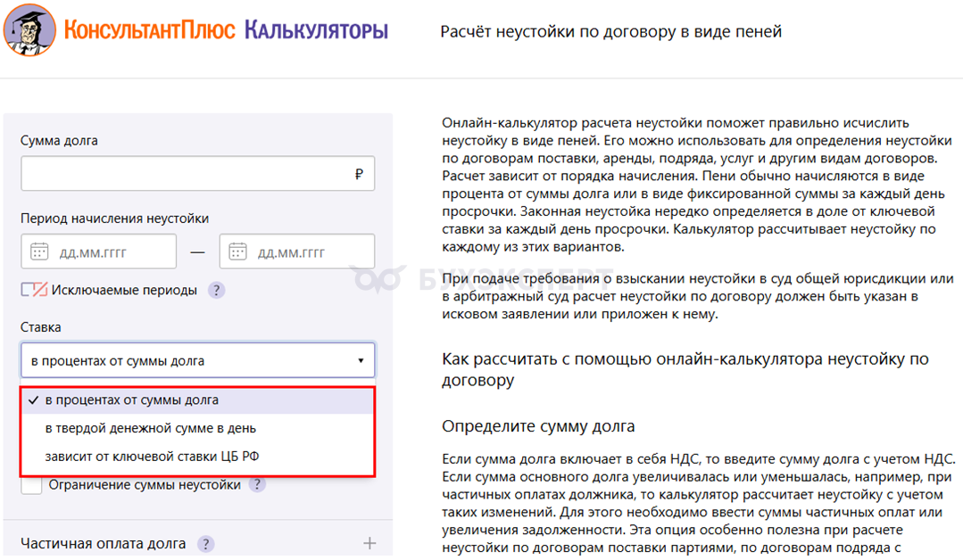Viewport: 963px width, 560px height.
Task: Open the Калькуляторы heading link
Action: tap(316, 30)
